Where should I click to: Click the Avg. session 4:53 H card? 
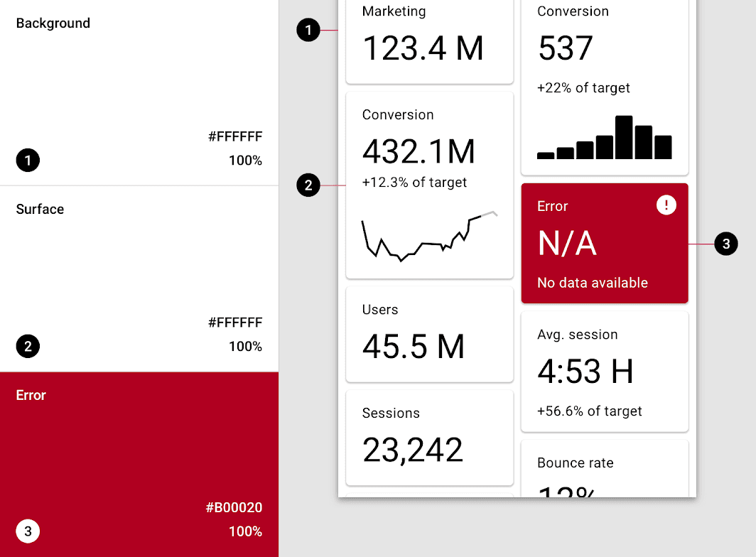click(x=604, y=371)
